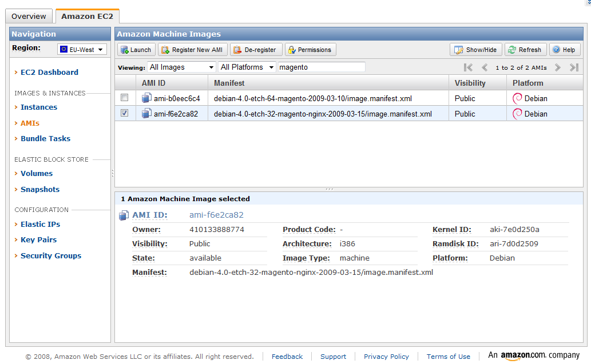Click the navigation panel collapse handle

click(112, 174)
